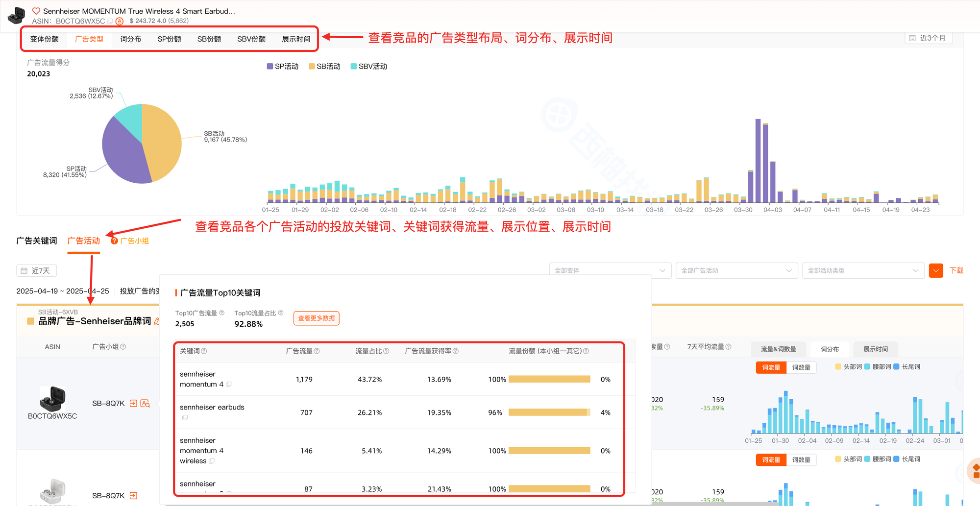Open 全部广告活动 dropdown
Viewport: 980px width, 506px height.
736,270
